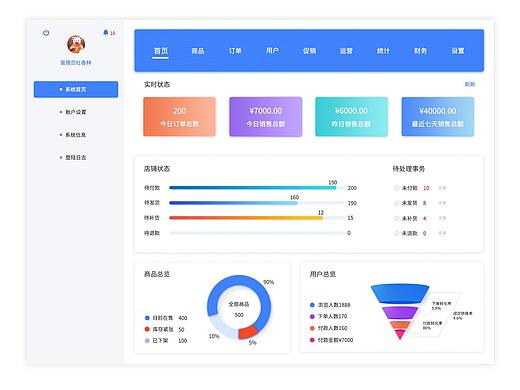Switch to the 运营 top tab
The width and height of the screenshot is (520, 390).
click(x=346, y=51)
